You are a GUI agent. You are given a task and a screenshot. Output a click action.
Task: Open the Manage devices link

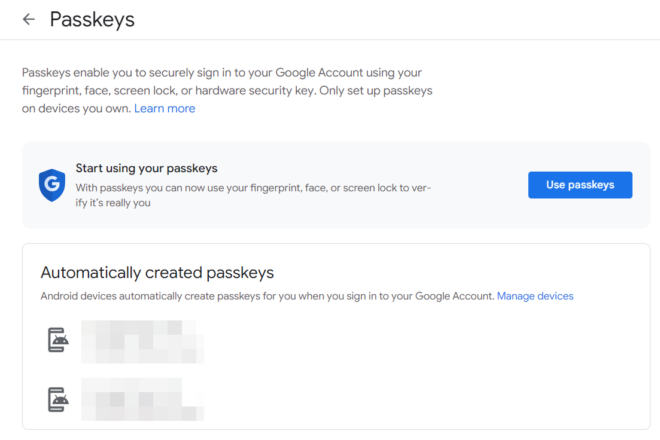535,296
